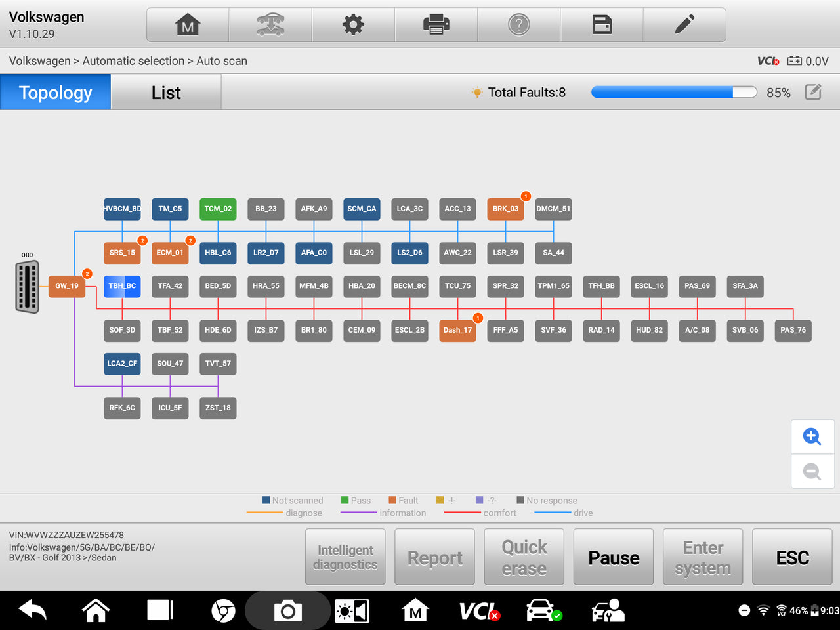Select the GW_19 gateway module
Screen dimensions: 840x630
(67, 286)
